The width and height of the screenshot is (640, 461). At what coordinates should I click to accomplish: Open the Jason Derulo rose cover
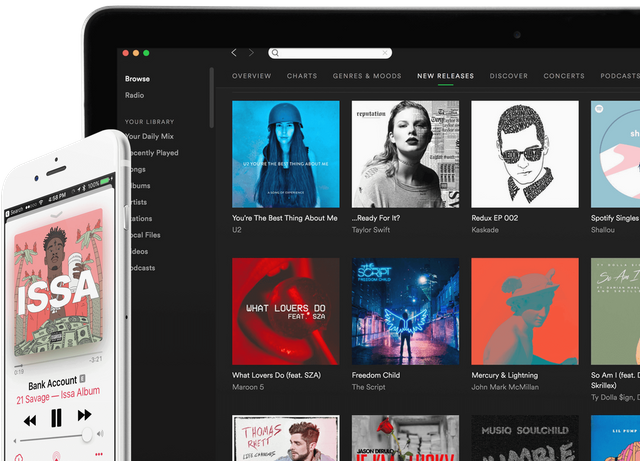point(405,438)
